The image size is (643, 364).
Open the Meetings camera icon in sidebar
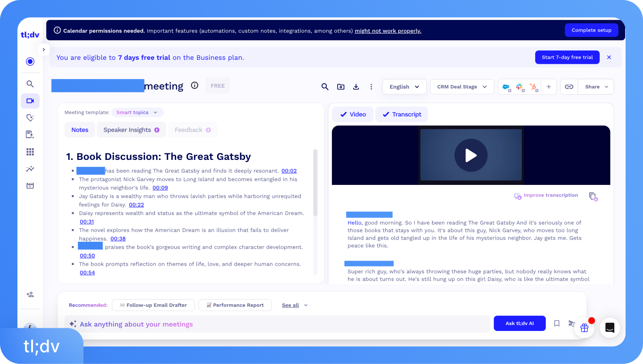coord(30,101)
